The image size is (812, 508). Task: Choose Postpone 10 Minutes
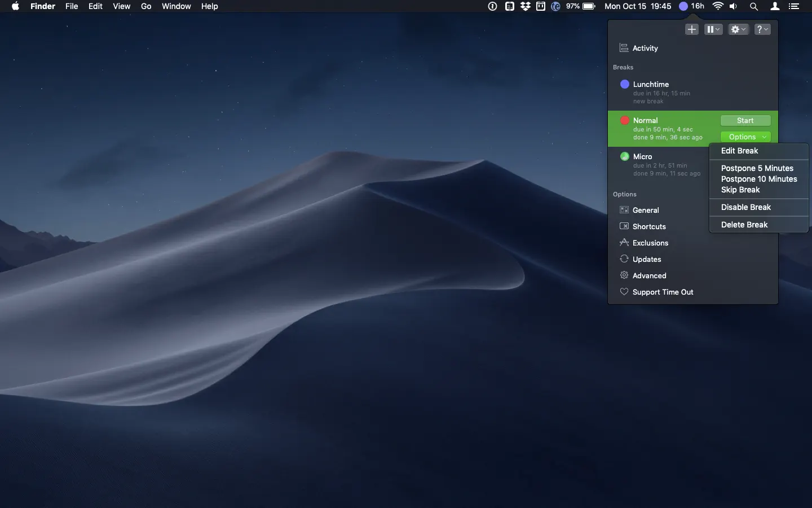759,179
